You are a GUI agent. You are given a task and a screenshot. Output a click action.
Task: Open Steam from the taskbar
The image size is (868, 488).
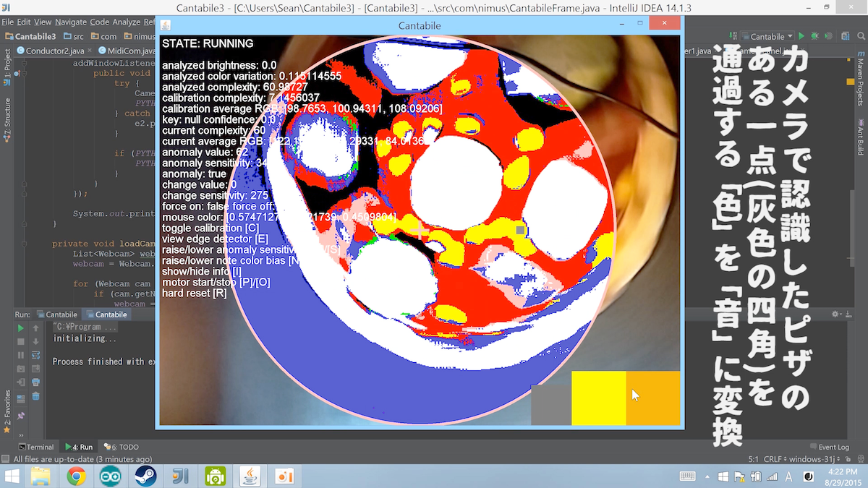point(146,476)
